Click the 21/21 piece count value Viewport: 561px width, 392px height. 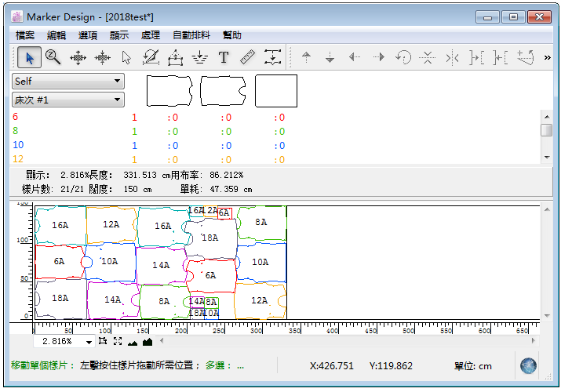tap(72, 189)
